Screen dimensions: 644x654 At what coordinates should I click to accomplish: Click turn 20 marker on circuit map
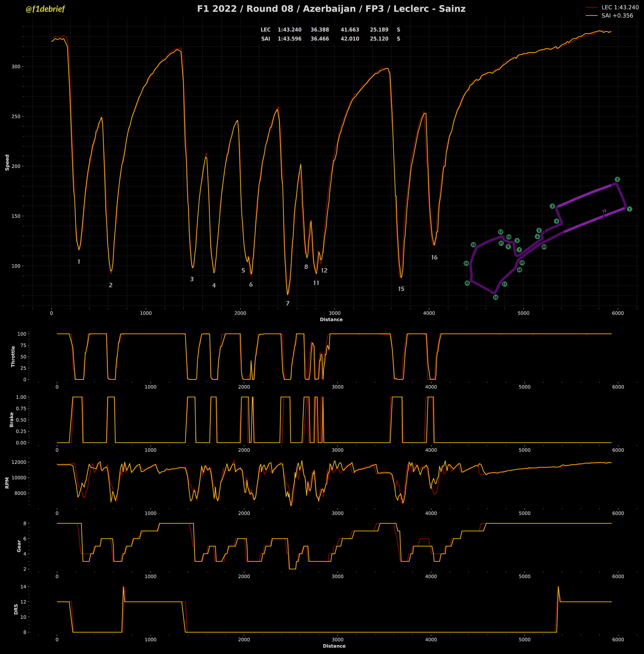point(544,247)
